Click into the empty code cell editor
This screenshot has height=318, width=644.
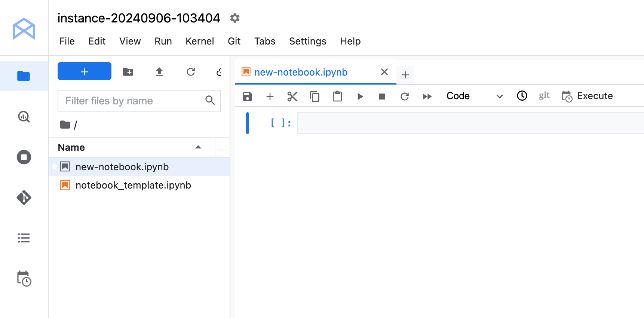coord(470,123)
